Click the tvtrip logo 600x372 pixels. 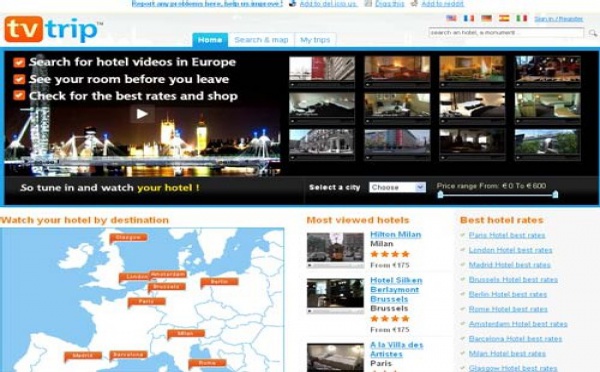click(x=53, y=29)
